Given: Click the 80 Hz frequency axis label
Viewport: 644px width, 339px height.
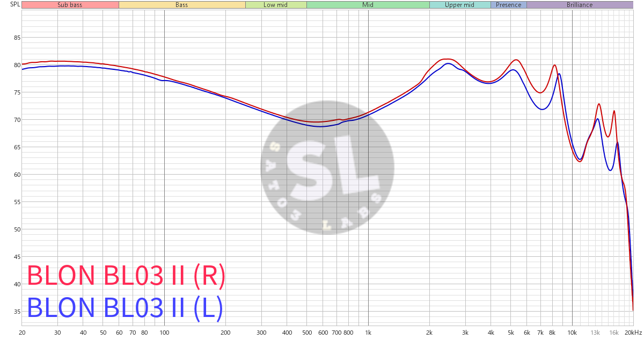Looking at the screenshot, I should 144,332.
